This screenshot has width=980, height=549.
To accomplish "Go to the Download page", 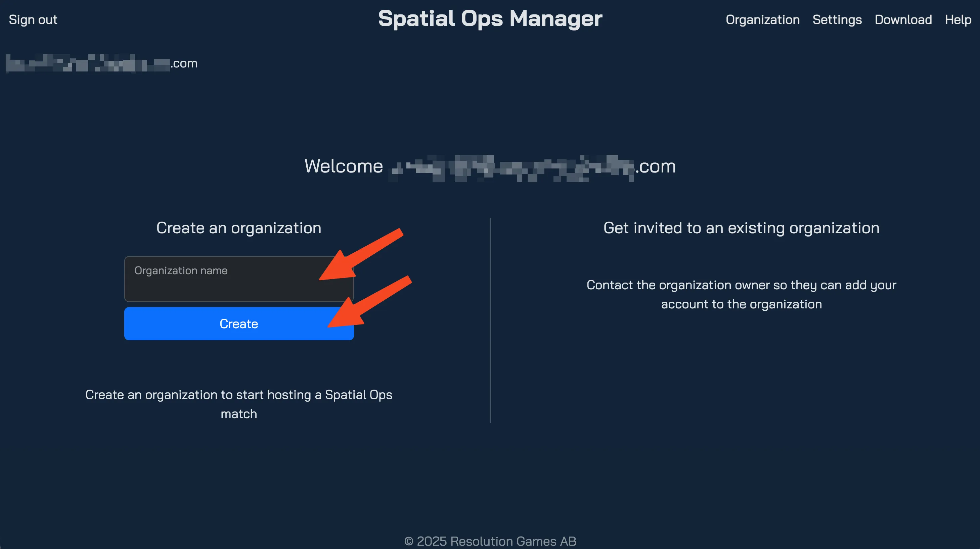I will pos(903,19).
